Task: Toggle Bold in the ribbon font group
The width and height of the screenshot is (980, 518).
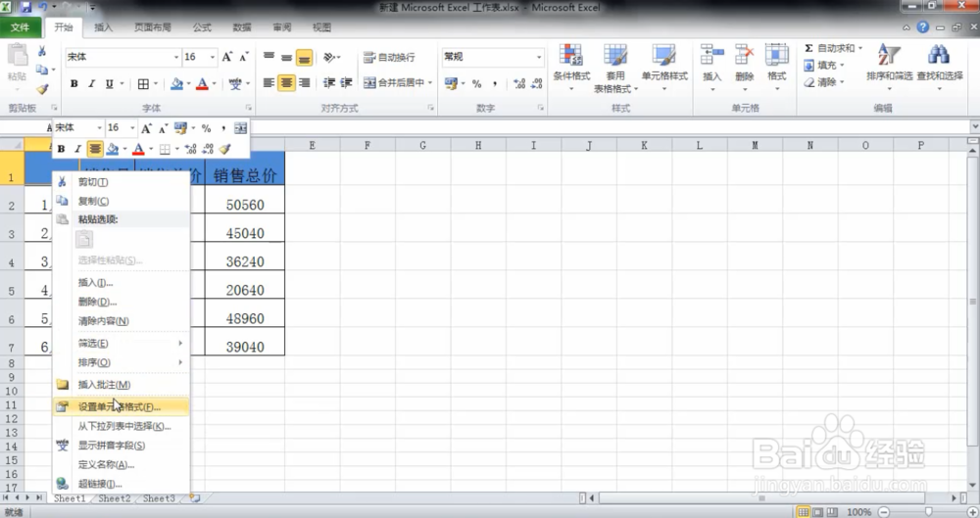Action: [73, 83]
